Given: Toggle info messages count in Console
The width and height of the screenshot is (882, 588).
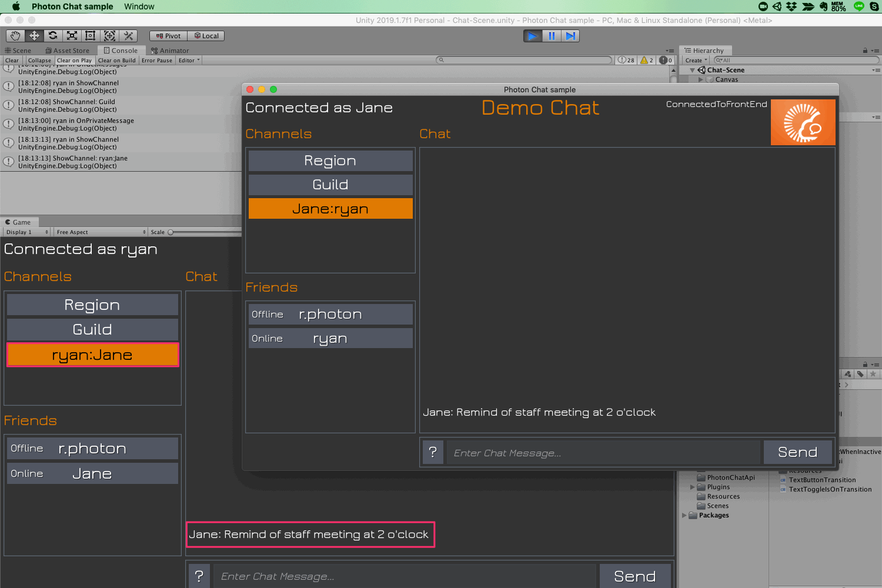Looking at the screenshot, I should tap(626, 60).
